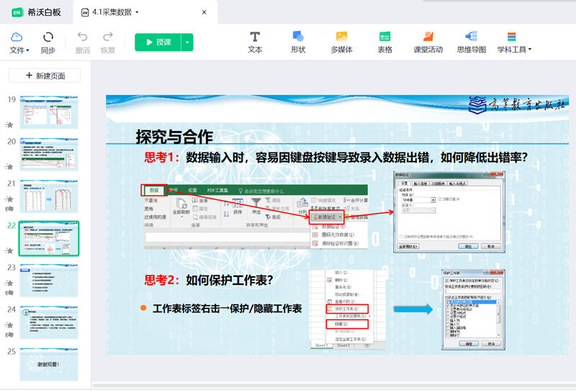Open the dropdown arrow beside 4.1采集数据 title
576x392 pixels.
point(138,12)
